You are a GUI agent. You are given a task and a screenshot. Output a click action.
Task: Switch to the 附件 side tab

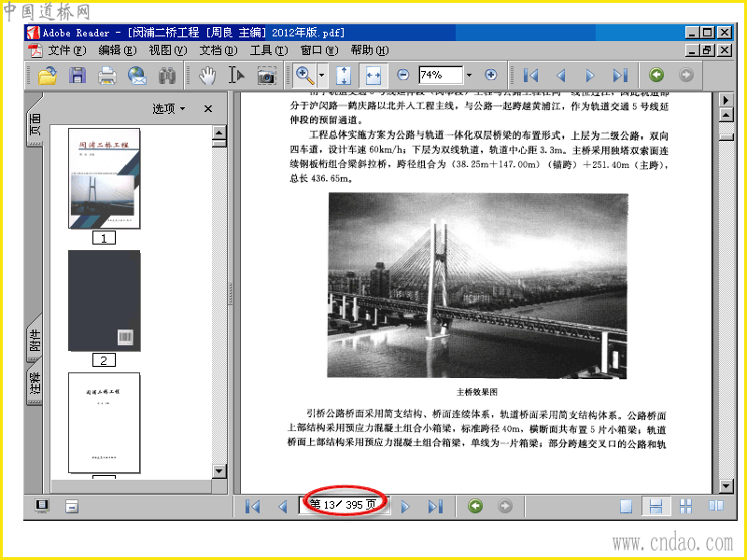coord(35,340)
